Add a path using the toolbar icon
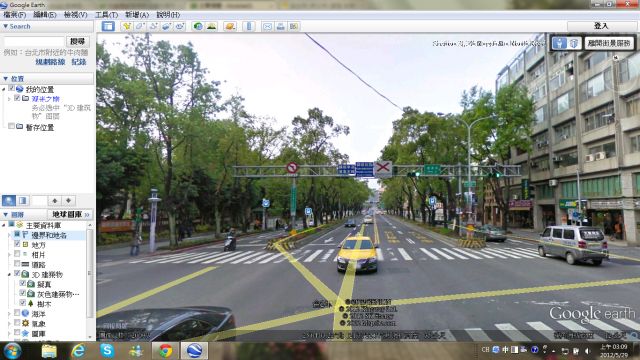 point(153,26)
